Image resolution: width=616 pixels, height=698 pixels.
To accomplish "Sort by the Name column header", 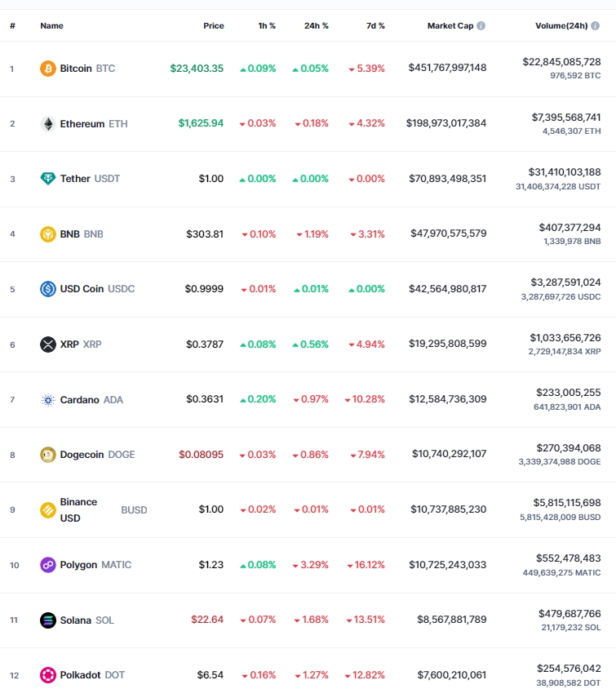I will point(51,26).
